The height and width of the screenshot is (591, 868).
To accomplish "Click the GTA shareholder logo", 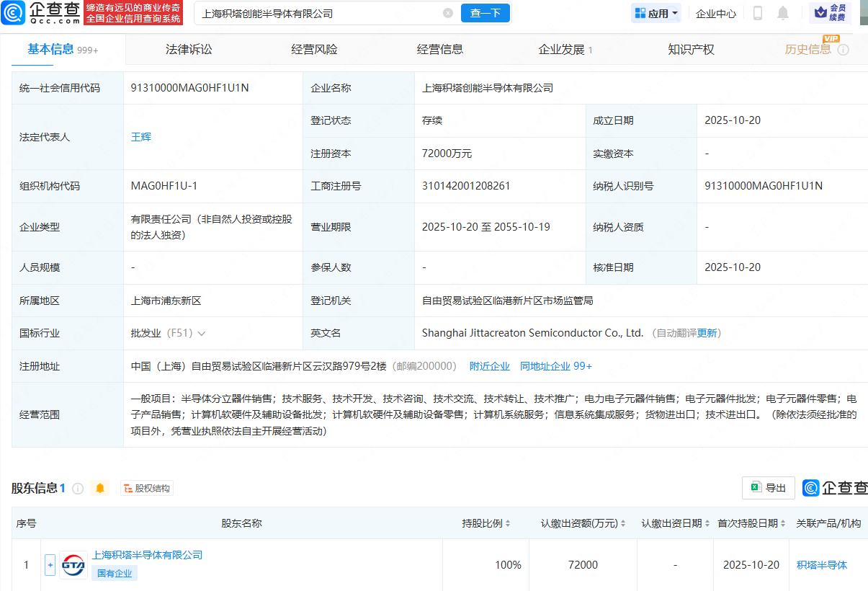I will 73,565.
